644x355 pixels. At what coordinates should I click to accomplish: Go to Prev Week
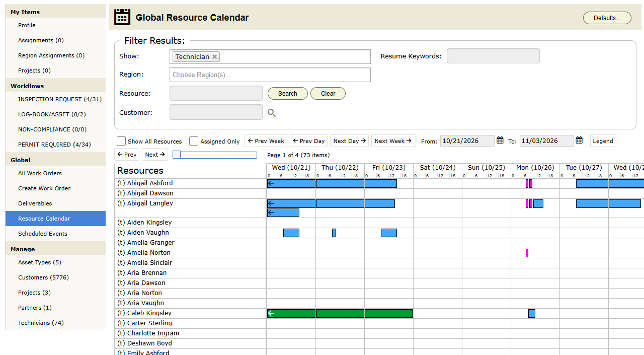(266, 141)
